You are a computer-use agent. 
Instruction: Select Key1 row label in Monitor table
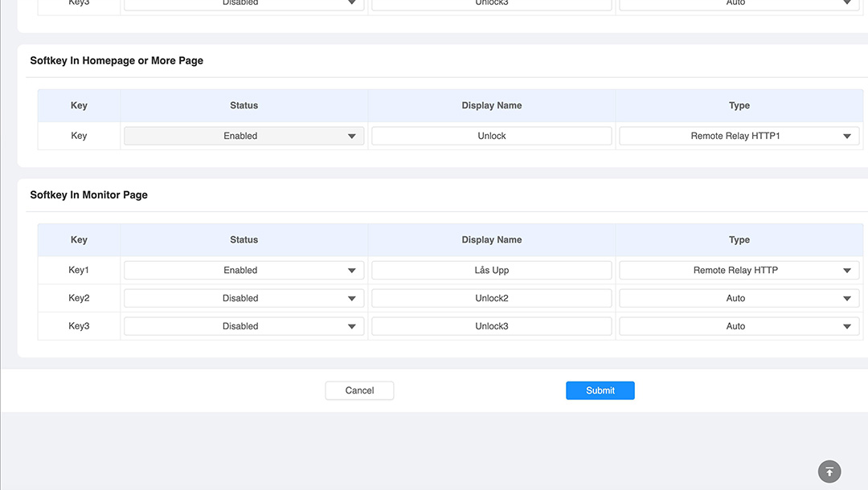click(x=79, y=271)
